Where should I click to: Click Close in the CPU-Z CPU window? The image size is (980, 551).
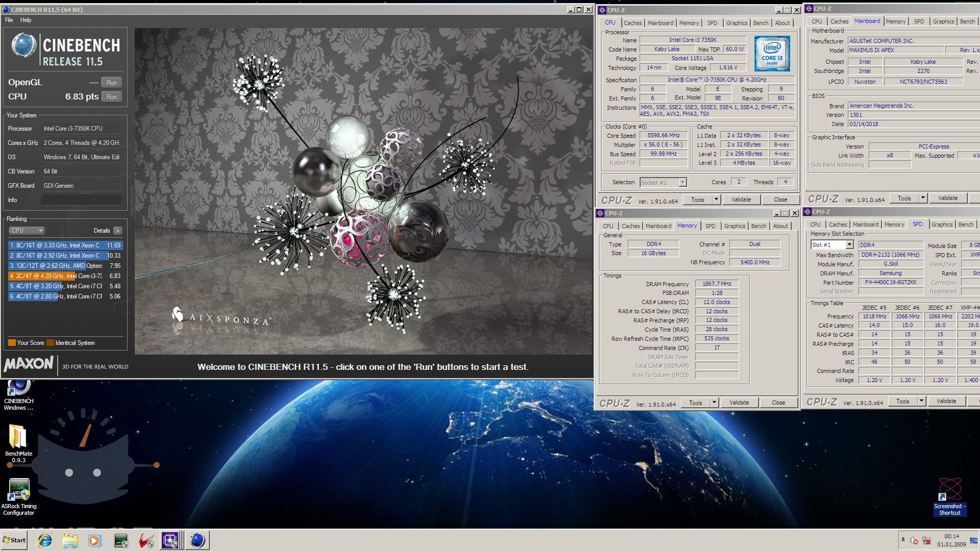point(780,199)
